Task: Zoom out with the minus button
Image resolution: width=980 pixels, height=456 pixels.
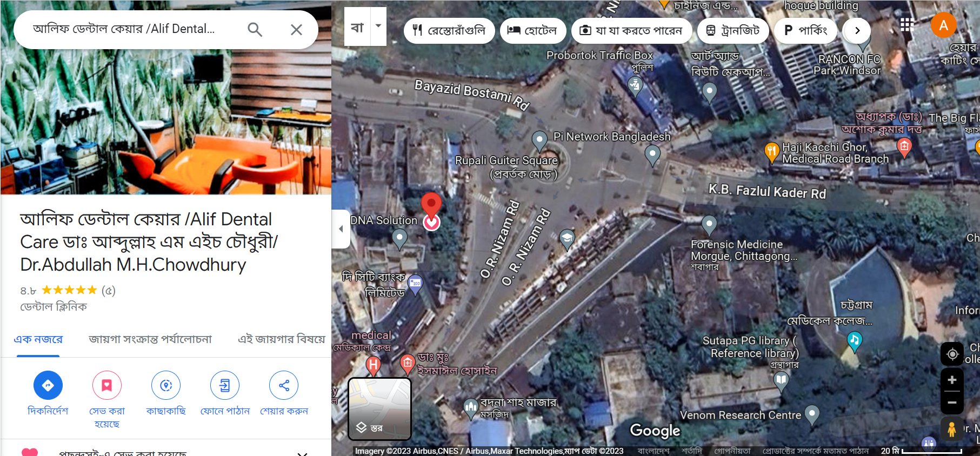Action: click(x=952, y=403)
